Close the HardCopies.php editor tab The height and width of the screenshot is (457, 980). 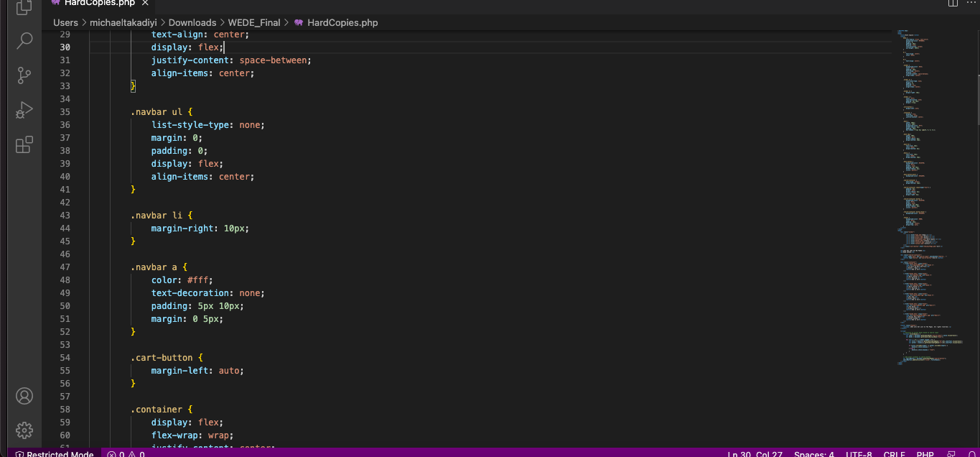(x=145, y=3)
